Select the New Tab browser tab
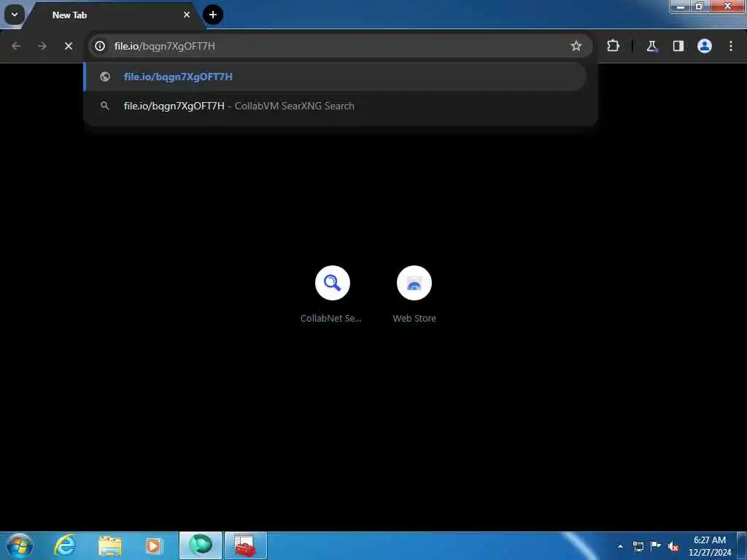The width and height of the screenshot is (747, 560). tap(115, 15)
